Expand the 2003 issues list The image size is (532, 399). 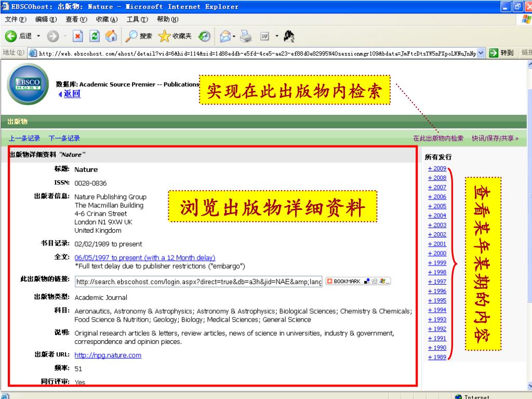[437, 225]
